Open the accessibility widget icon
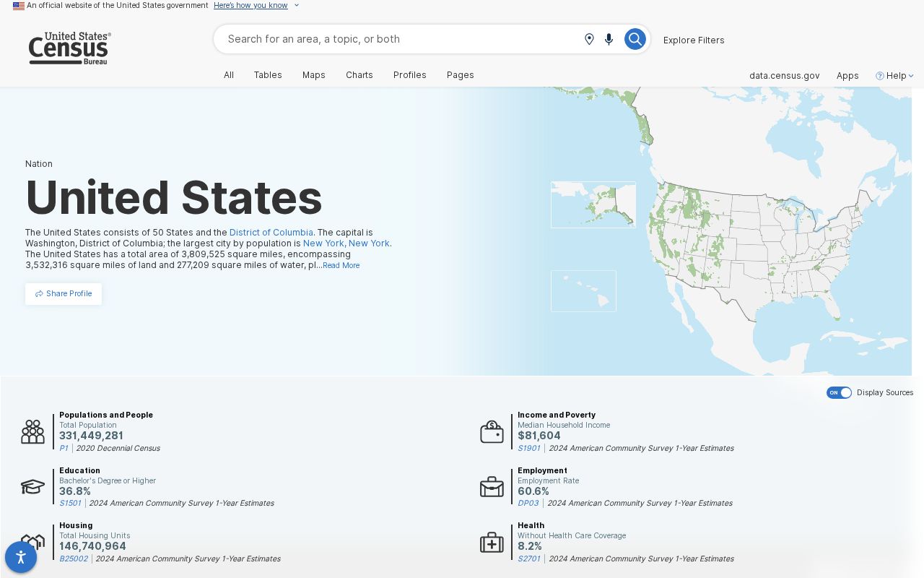 coord(21,557)
